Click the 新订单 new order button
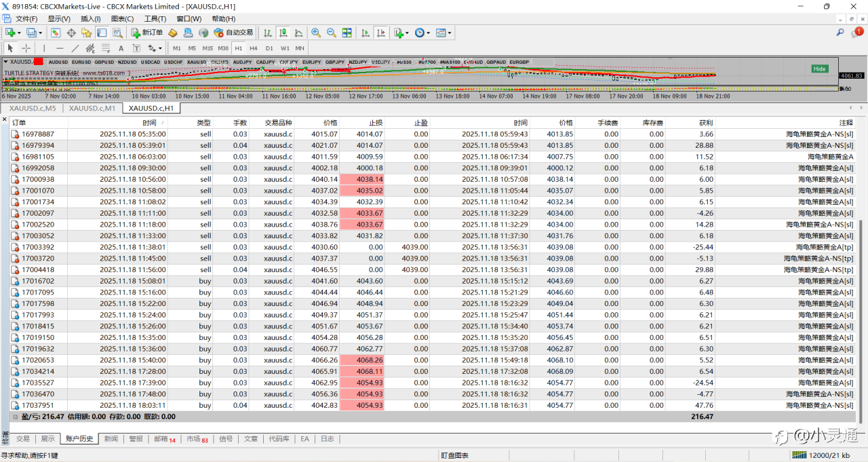The image size is (868, 462). point(147,33)
